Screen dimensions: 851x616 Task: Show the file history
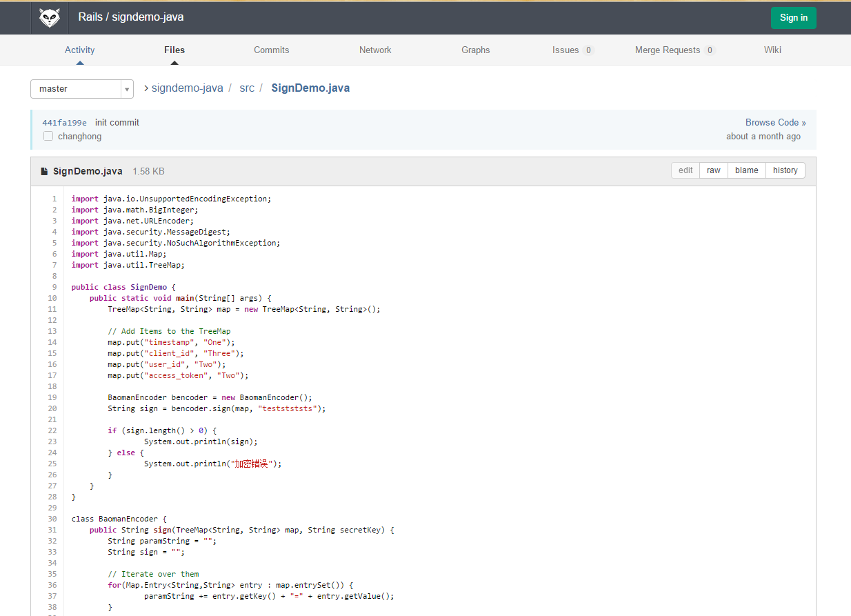[785, 170]
